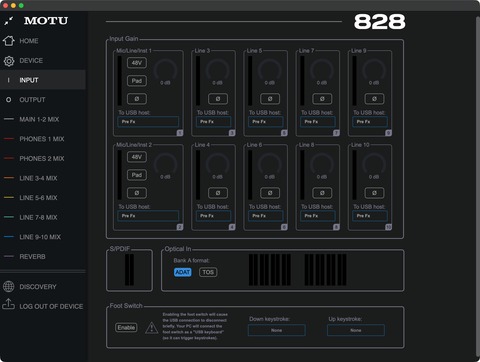Select ADAT optical Bank A format

(183, 272)
